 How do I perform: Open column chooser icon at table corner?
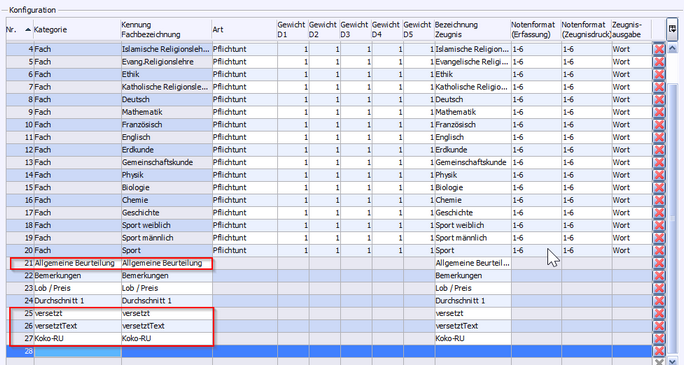click(672, 29)
